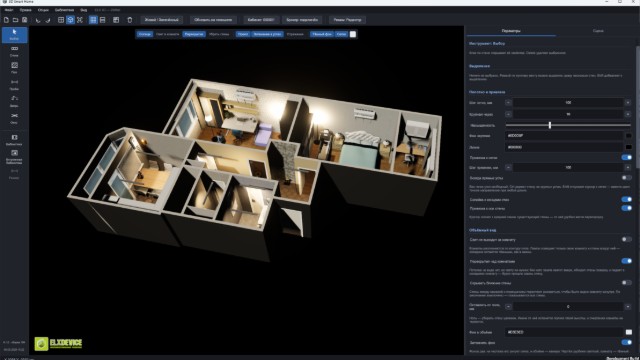
Task: Decrease Шаг привязки value with minus
Action: click(x=508, y=167)
